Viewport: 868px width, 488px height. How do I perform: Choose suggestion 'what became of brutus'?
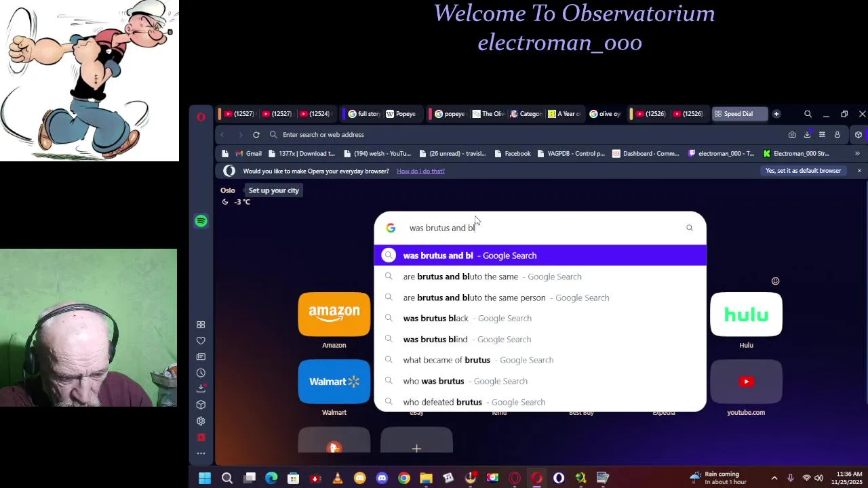(x=540, y=360)
